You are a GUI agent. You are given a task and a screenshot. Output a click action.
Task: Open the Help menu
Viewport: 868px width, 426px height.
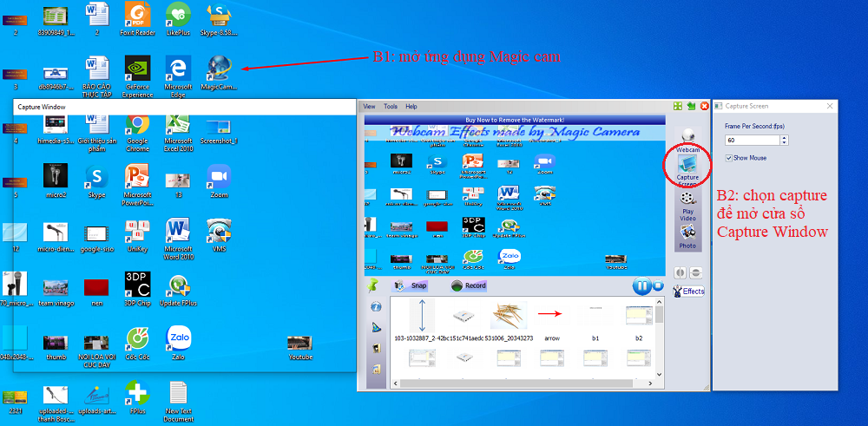coord(411,107)
